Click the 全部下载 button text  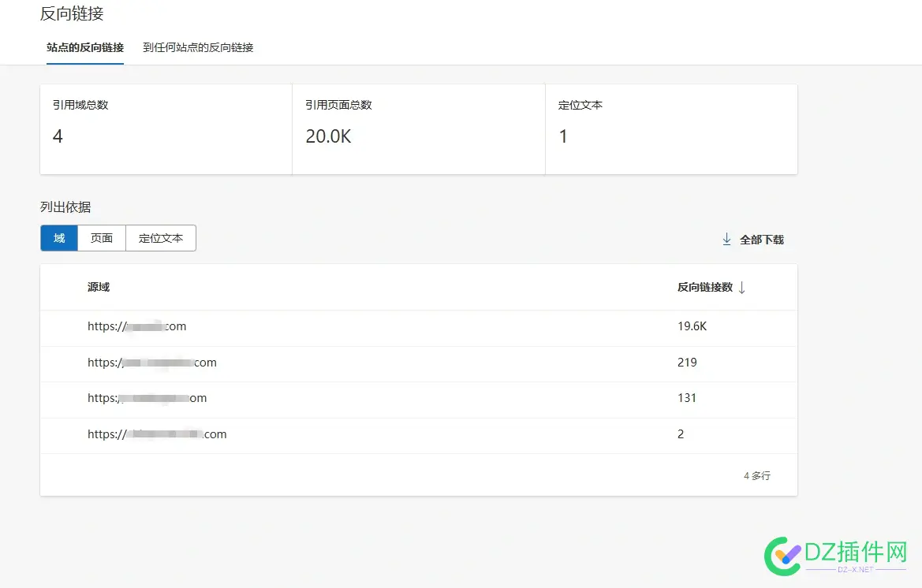[x=761, y=240]
